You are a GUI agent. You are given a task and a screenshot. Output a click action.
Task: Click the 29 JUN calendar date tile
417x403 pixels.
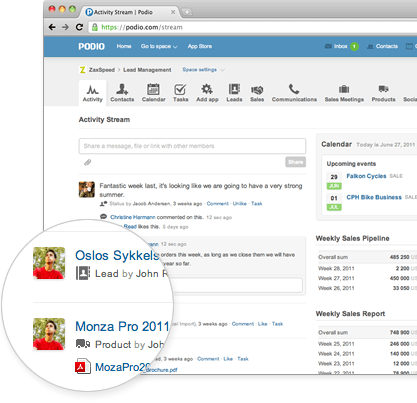334,181
